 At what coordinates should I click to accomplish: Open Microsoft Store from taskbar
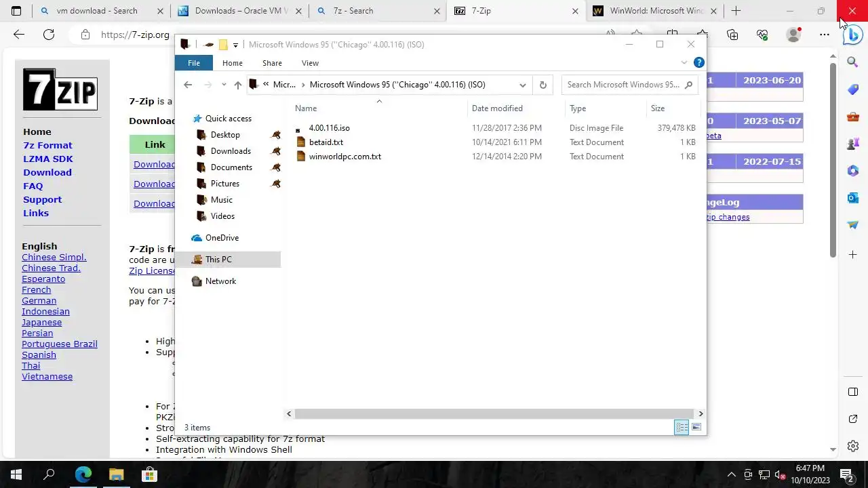tap(149, 474)
